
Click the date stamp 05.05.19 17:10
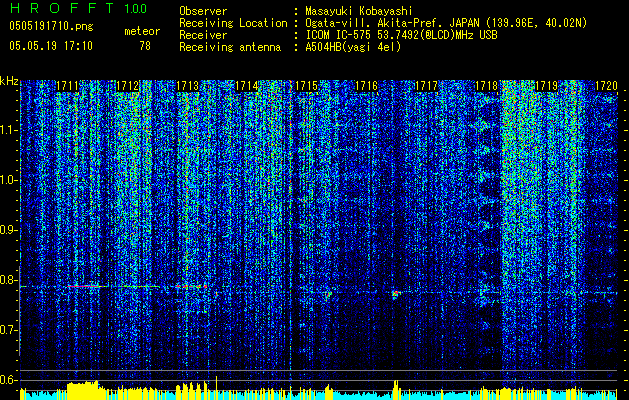point(51,46)
